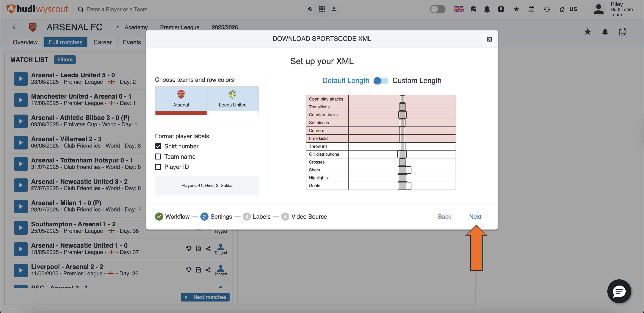Load Next matches
This screenshot has height=313, width=644.
205,297
